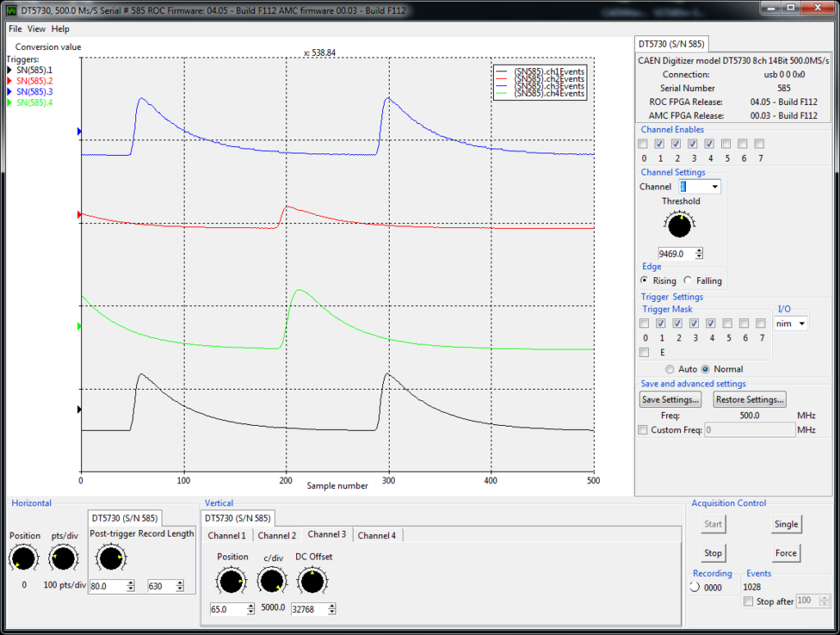This screenshot has height=635, width=840.
Task: Increase threshold value with spinner up arrow
Action: pos(699,251)
